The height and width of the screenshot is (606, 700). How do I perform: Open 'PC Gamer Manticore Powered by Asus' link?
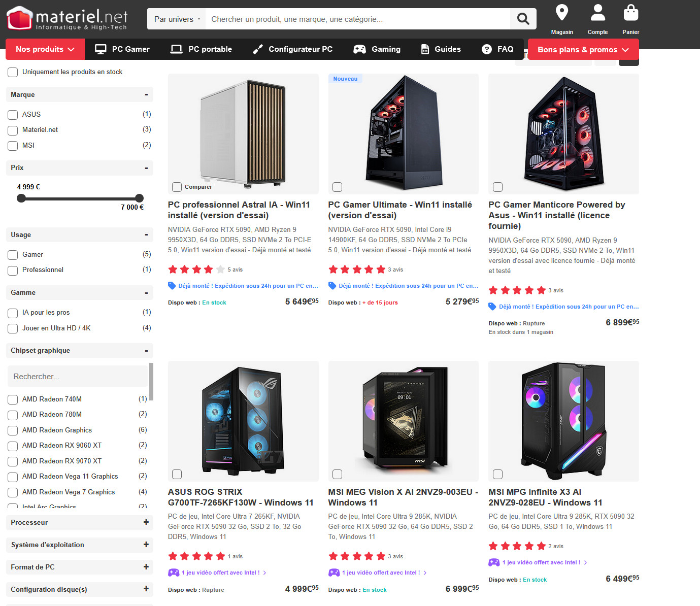point(557,215)
